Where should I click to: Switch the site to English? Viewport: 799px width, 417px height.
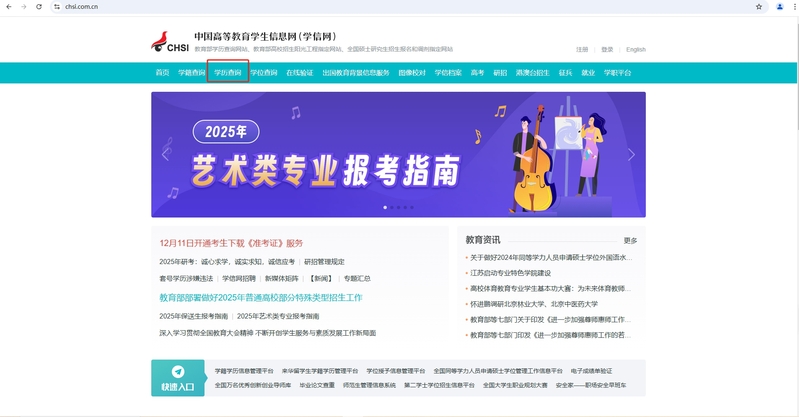tap(635, 49)
